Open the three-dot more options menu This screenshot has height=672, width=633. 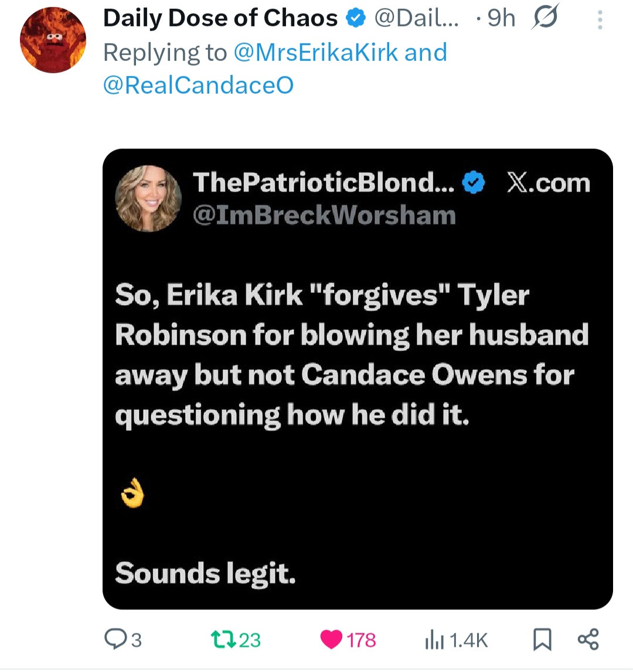[600, 20]
